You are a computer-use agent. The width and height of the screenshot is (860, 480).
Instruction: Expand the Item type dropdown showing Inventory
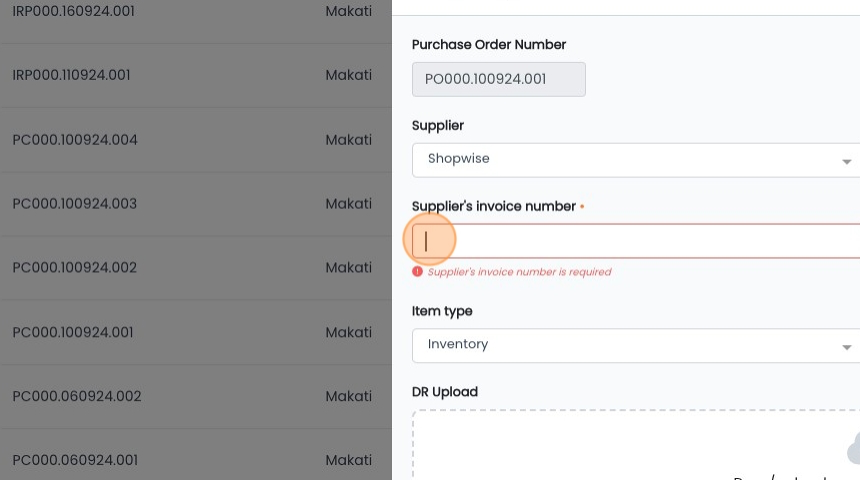point(636,346)
